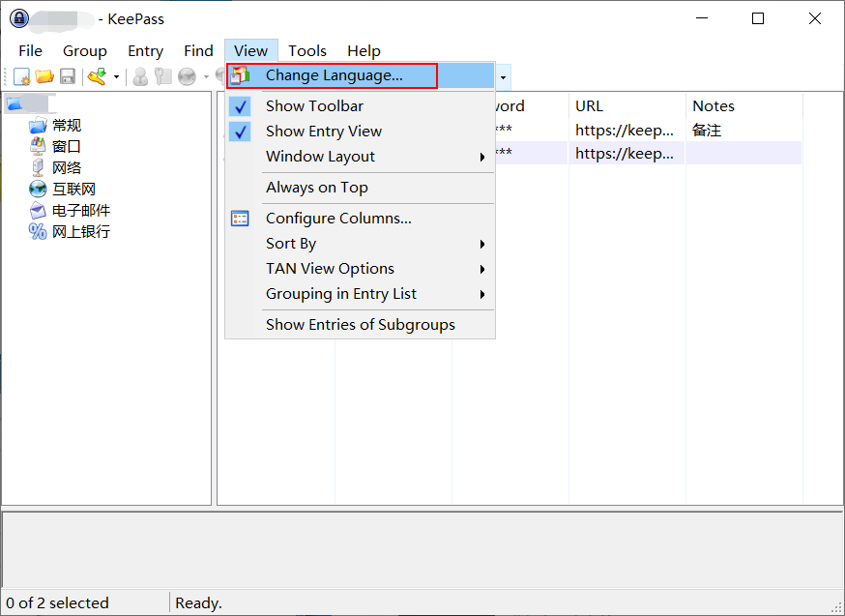The height and width of the screenshot is (616, 845).
Task: Toggle Show Entries of Subgroups
Action: 360,325
